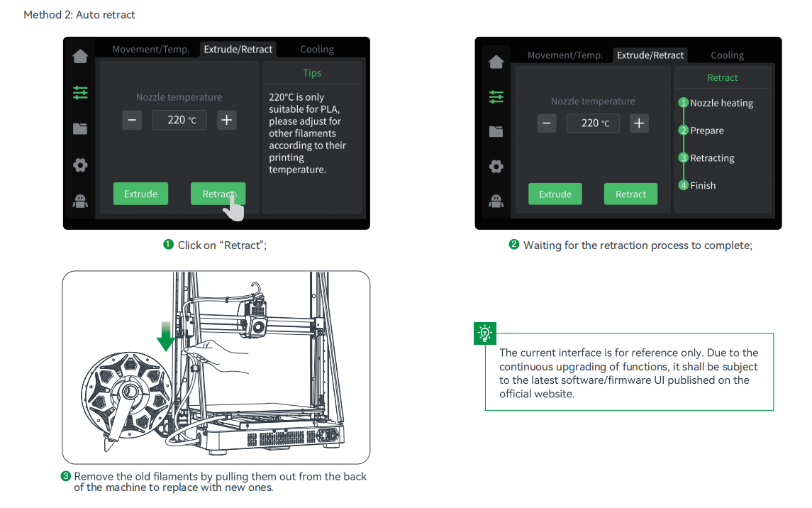Open the file manager folder icon

pyautogui.click(x=80, y=128)
